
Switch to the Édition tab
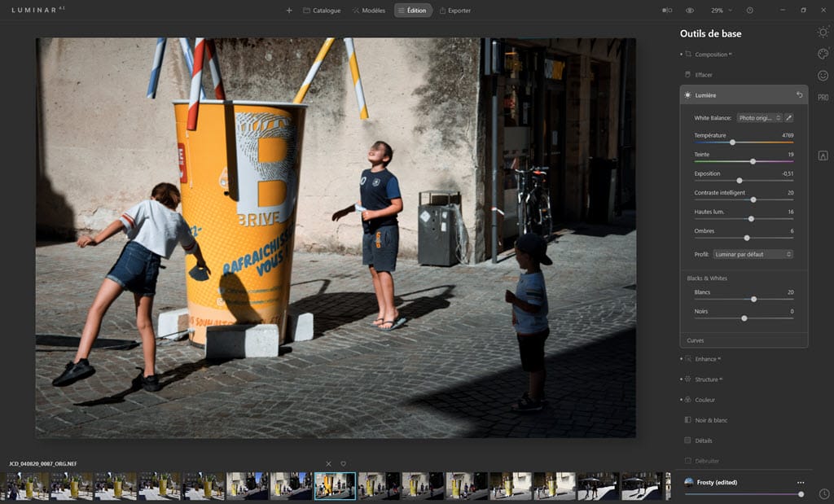tap(413, 10)
